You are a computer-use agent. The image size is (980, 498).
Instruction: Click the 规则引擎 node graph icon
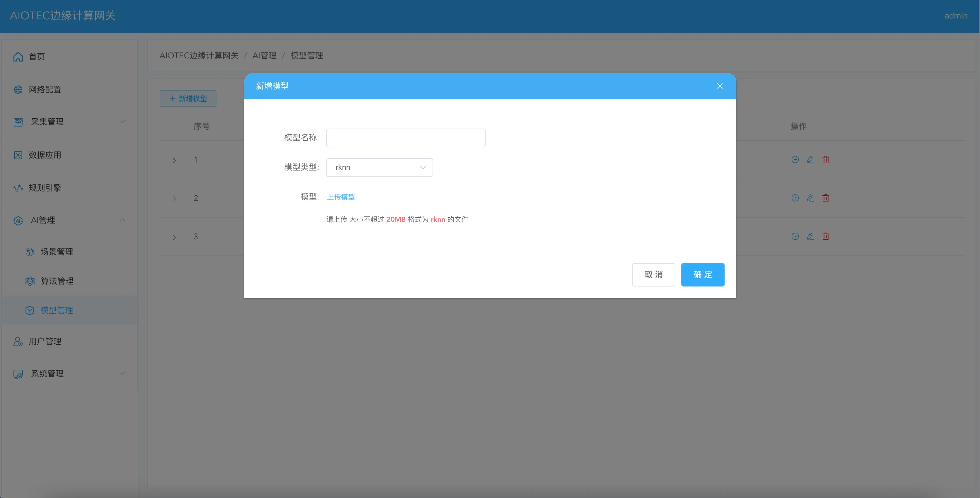18,187
